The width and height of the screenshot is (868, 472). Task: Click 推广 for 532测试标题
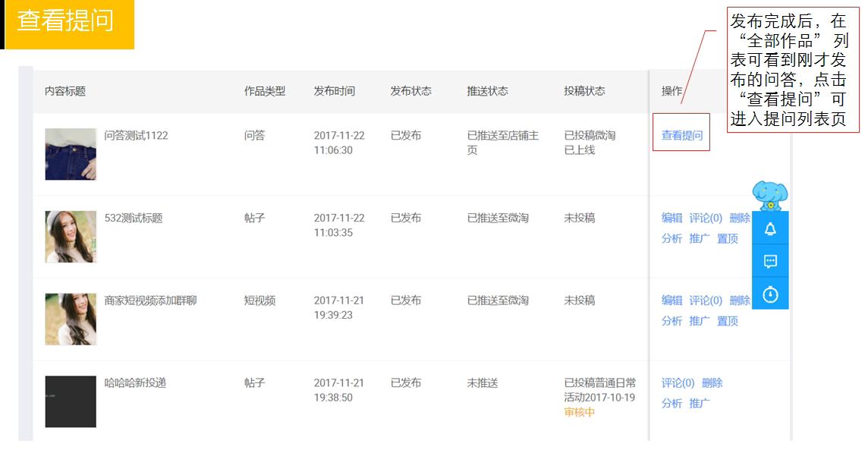(699, 238)
